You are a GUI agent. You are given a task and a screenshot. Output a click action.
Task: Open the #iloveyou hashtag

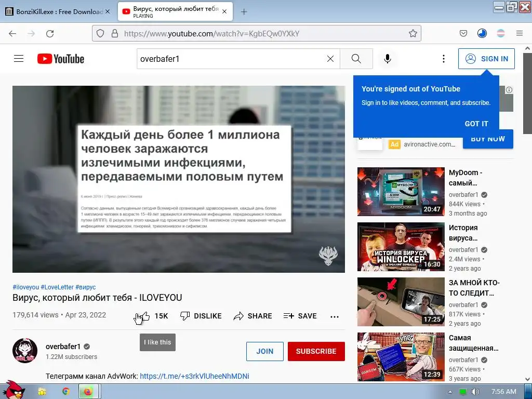tap(26, 287)
